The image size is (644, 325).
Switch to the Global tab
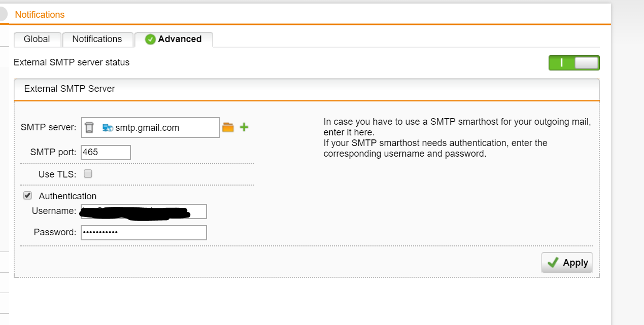point(37,39)
